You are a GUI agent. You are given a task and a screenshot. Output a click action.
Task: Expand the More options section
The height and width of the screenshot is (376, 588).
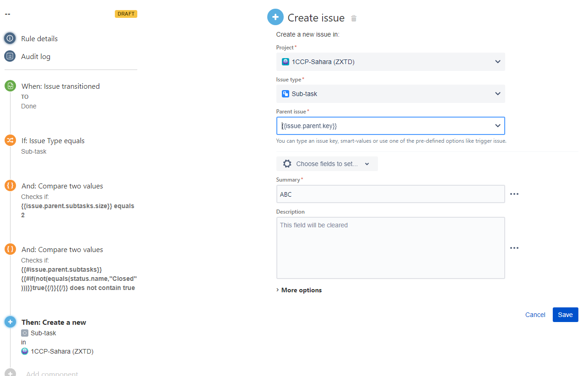click(x=299, y=290)
